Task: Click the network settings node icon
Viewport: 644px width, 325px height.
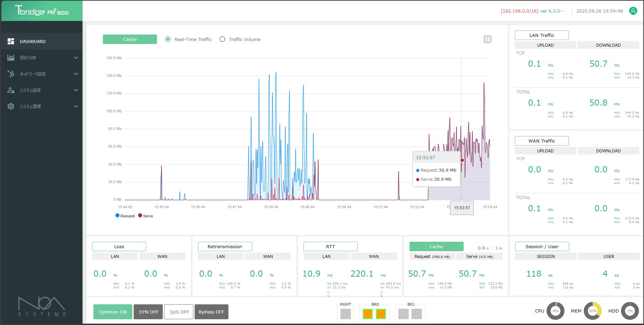Action: [11, 74]
